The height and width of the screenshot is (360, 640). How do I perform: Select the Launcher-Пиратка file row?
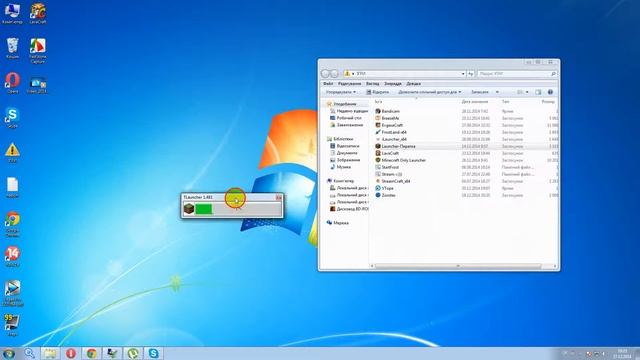(x=466, y=146)
